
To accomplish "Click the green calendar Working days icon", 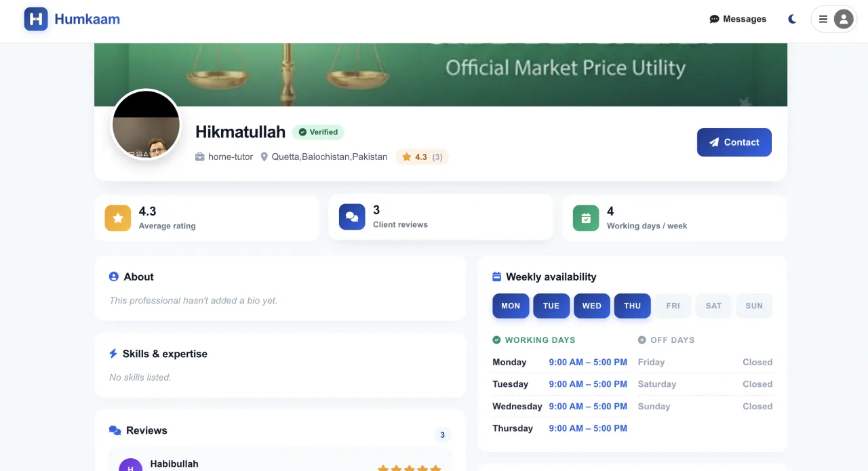I will pyautogui.click(x=586, y=218).
